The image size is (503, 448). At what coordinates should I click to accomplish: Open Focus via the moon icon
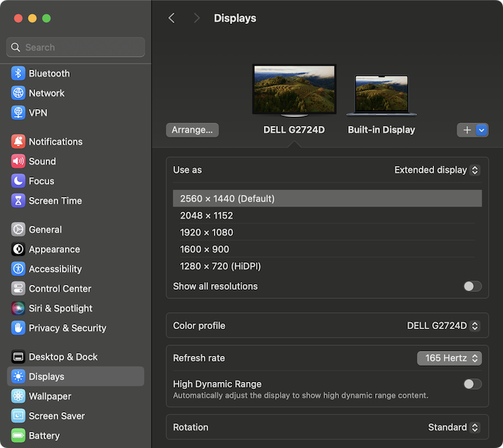(18, 181)
